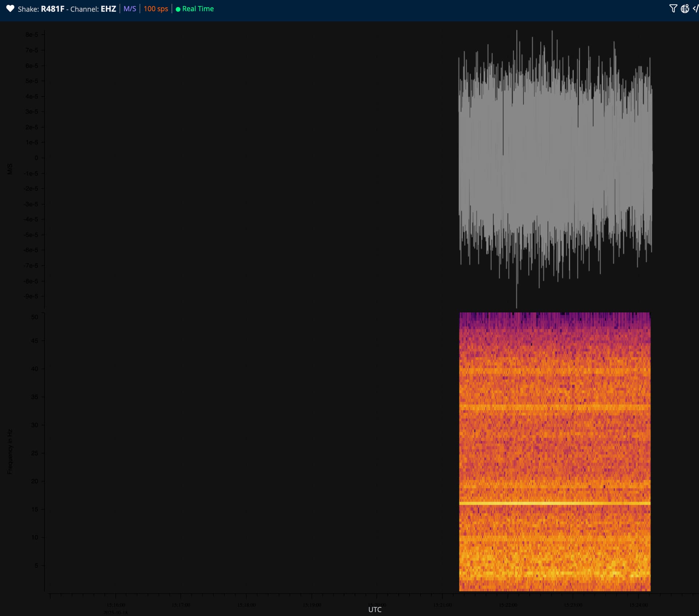Click the 8e-5 amplitude axis label

32,35
